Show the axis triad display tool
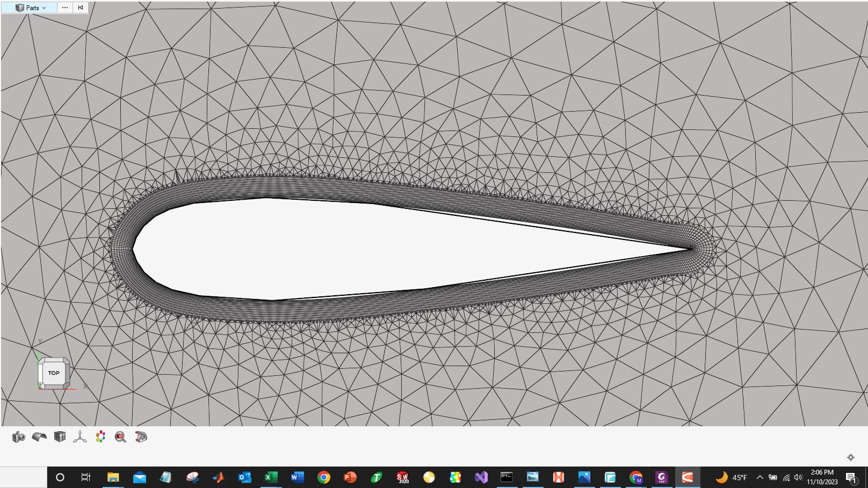 point(81,436)
